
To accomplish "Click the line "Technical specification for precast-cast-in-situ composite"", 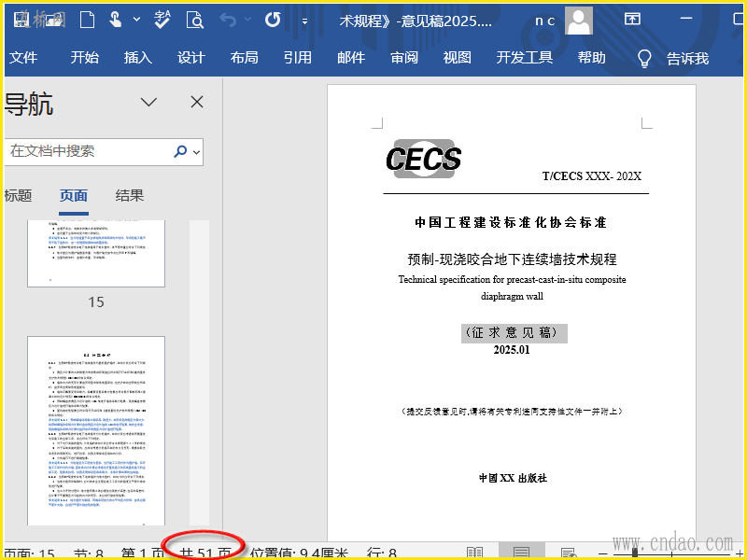I will point(512,279).
